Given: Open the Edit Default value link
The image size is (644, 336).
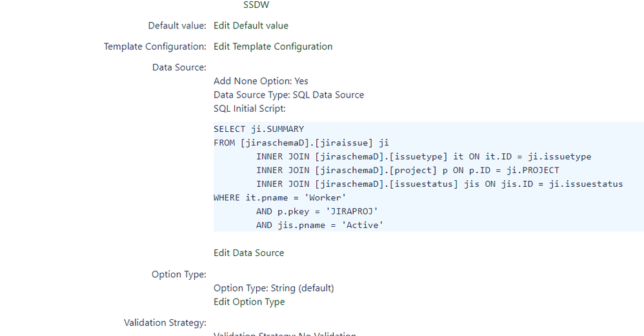Looking at the screenshot, I should point(251,25).
